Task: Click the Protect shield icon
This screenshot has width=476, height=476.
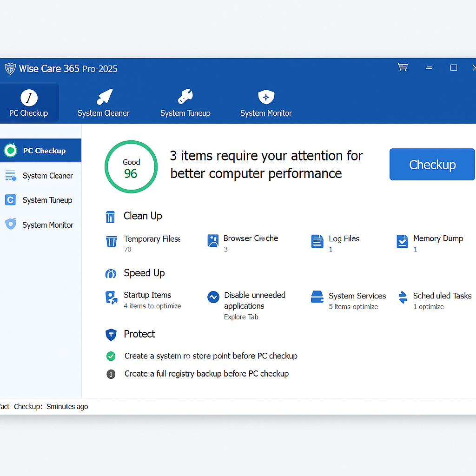Action: [x=110, y=335]
